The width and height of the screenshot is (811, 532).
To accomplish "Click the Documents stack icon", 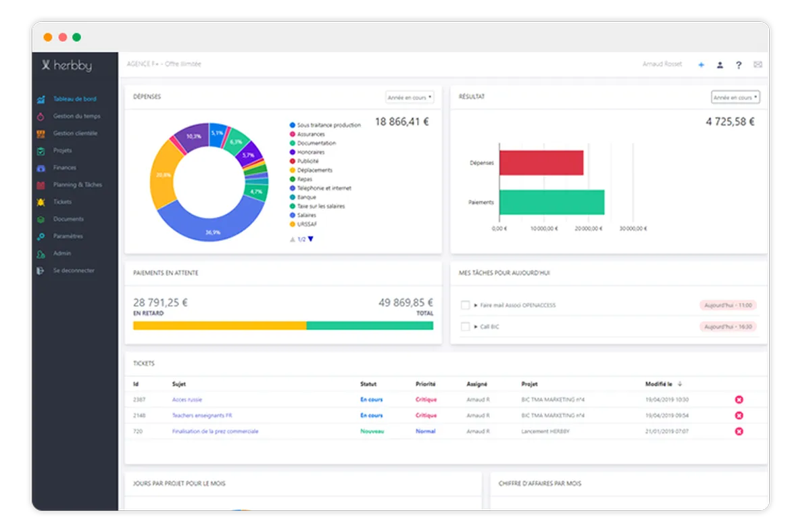I will tap(41, 219).
